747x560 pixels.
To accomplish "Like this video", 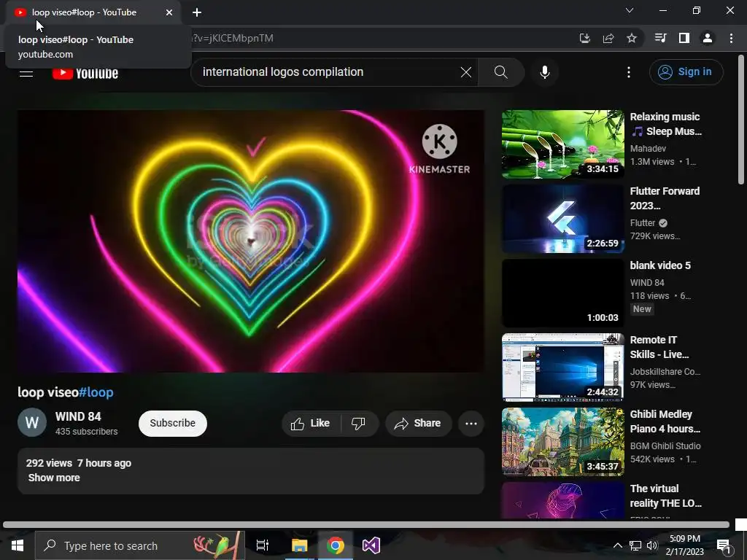I will point(311,424).
